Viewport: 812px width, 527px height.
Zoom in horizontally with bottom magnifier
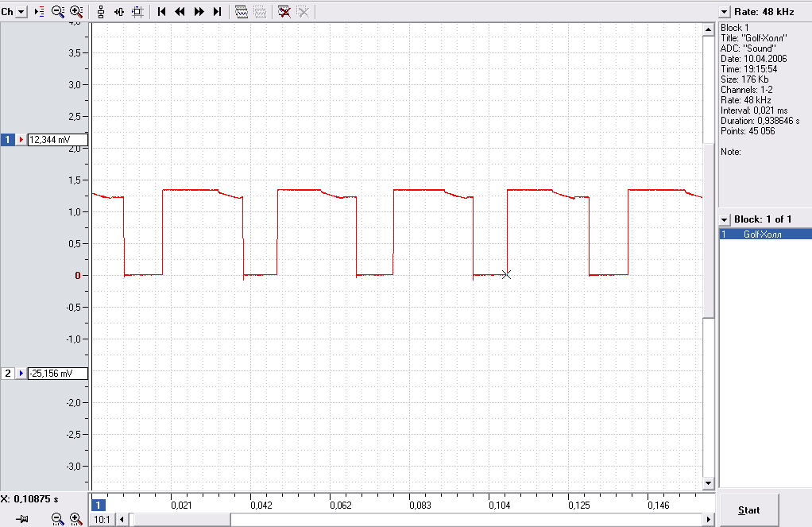[76, 519]
